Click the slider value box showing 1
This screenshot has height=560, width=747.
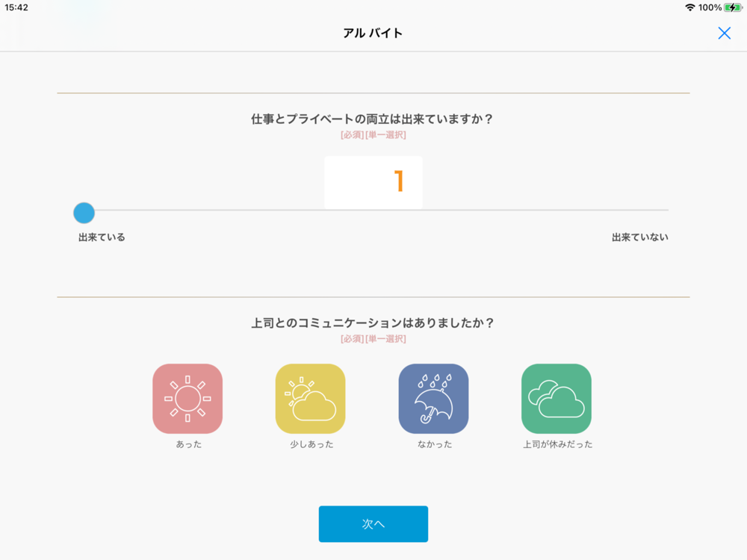pyautogui.click(x=373, y=182)
